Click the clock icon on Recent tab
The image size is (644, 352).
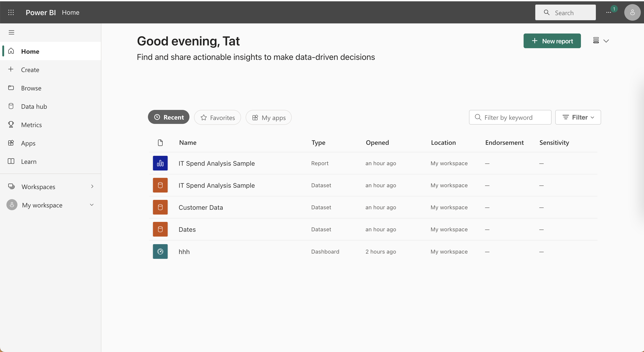[157, 117]
